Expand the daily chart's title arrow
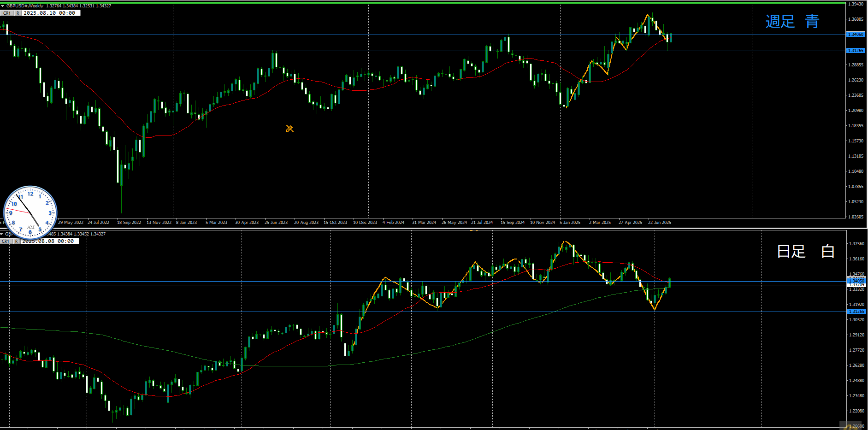 tap(2, 234)
